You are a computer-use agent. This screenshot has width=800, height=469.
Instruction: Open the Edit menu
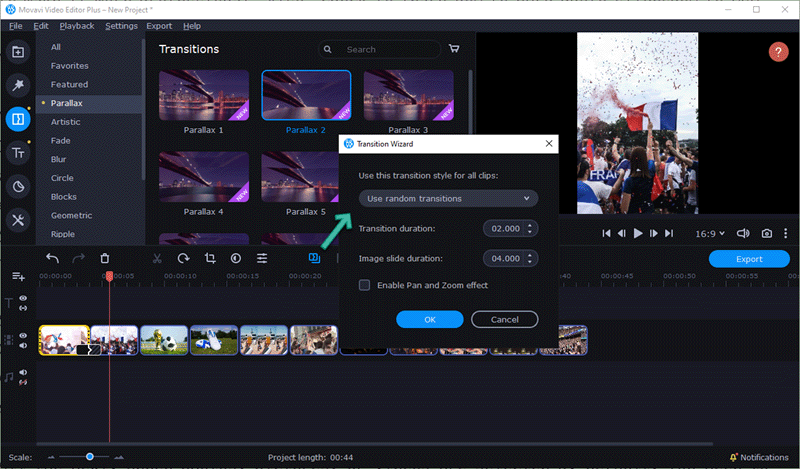click(41, 26)
